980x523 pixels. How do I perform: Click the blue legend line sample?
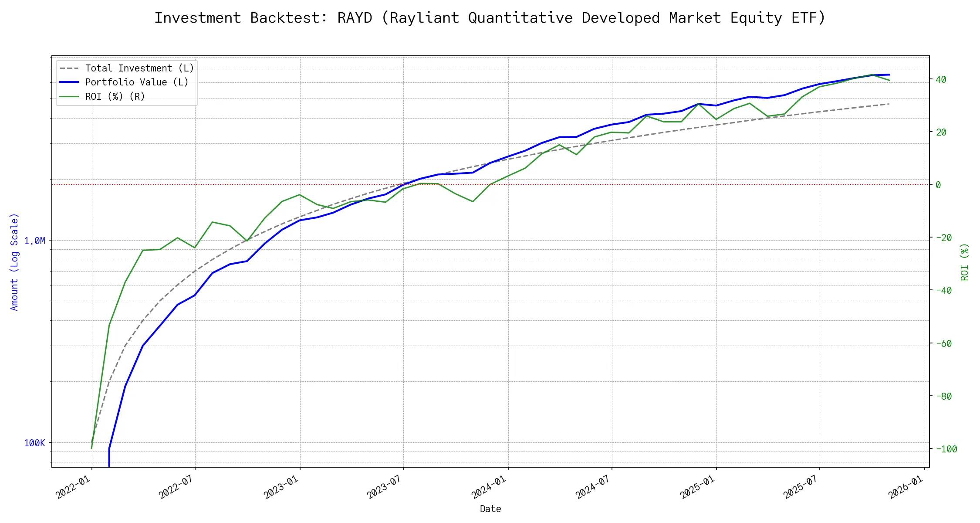tap(69, 82)
